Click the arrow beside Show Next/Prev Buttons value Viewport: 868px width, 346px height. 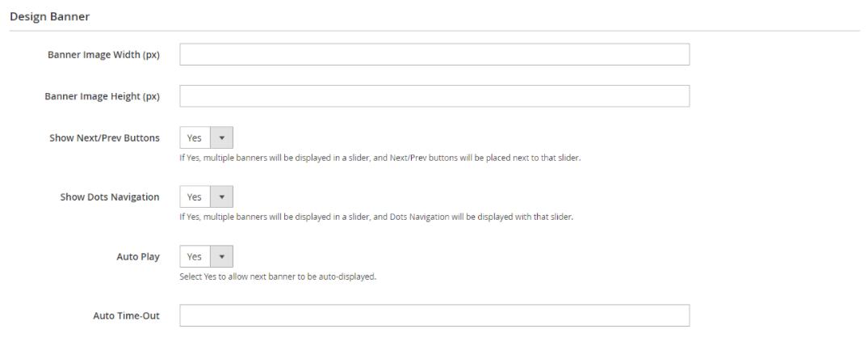click(221, 137)
